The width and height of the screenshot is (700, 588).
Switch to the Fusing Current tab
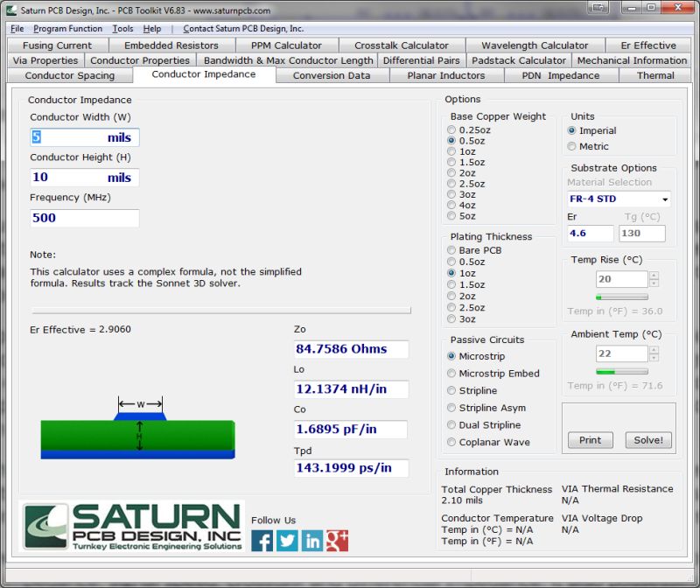(x=58, y=45)
